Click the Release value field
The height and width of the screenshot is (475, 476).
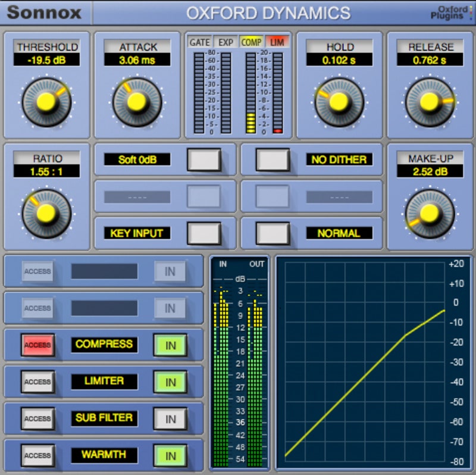point(429,60)
